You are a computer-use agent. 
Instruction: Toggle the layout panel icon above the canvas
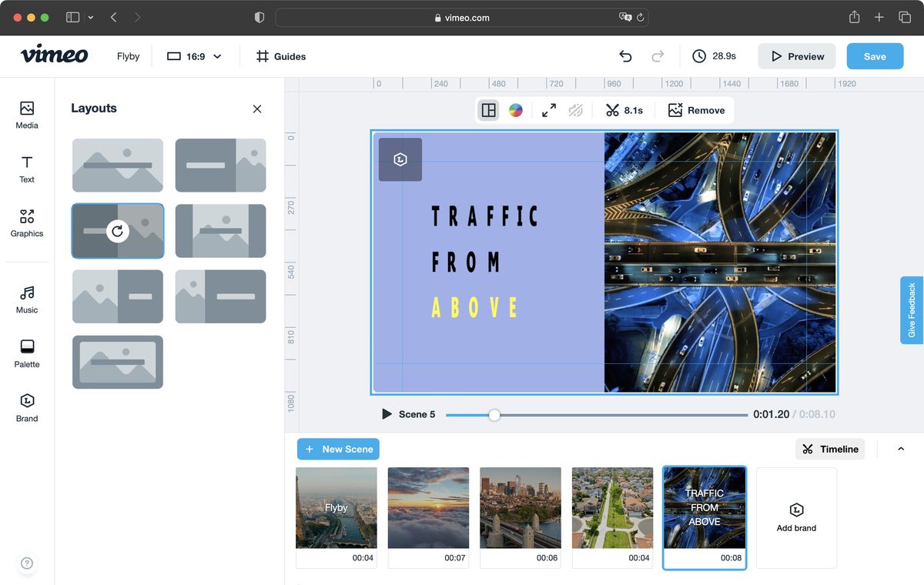click(488, 110)
